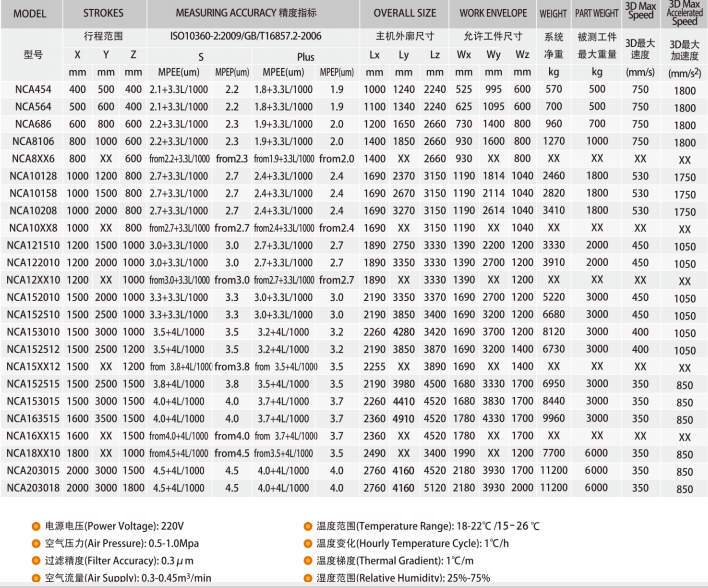Click the 3D Max Accelerated Speed header
The width and height of the screenshot is (708, 588).
point(685,13)
